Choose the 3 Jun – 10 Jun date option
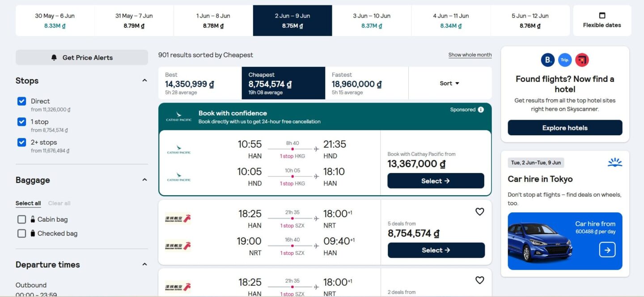The image size is (644, 297). pyautogui.click(x=371, y=21)
